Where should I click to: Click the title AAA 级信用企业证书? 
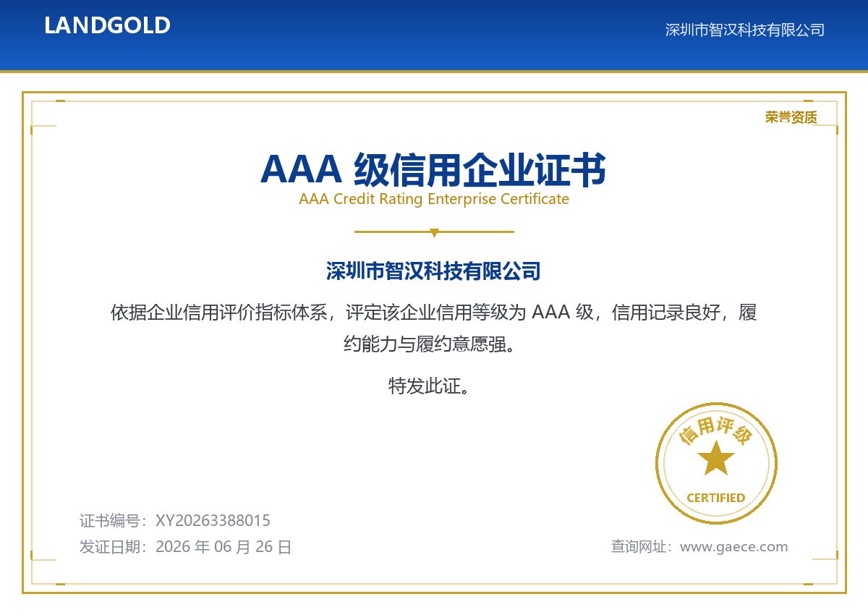433,170
